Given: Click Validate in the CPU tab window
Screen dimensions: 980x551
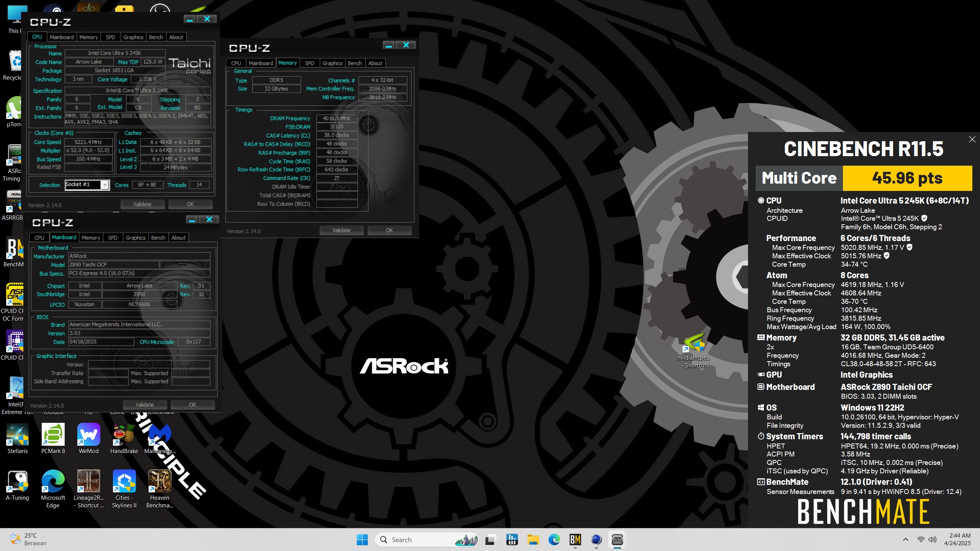Looking at the screenshot, I should tap(142, 204).
